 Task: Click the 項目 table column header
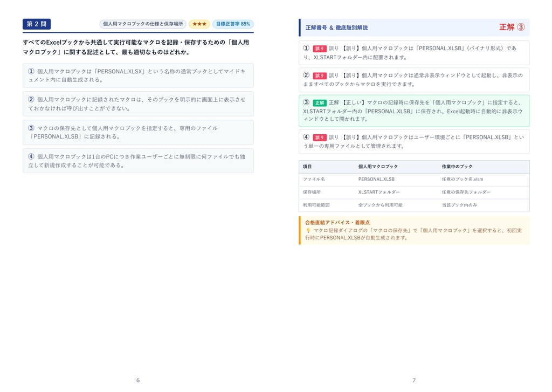pos(307,167)
